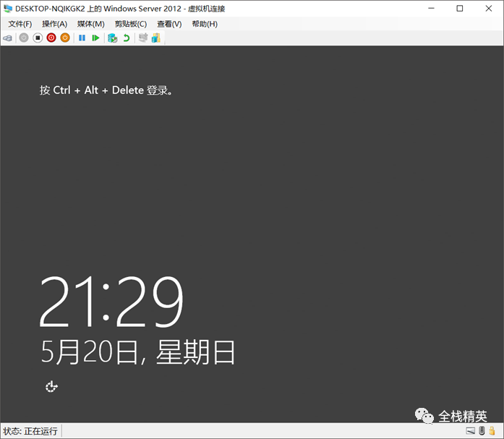Screen dimensions: 504x439
Task: Close the virtual machine connection window
Action: click(489, 9)
